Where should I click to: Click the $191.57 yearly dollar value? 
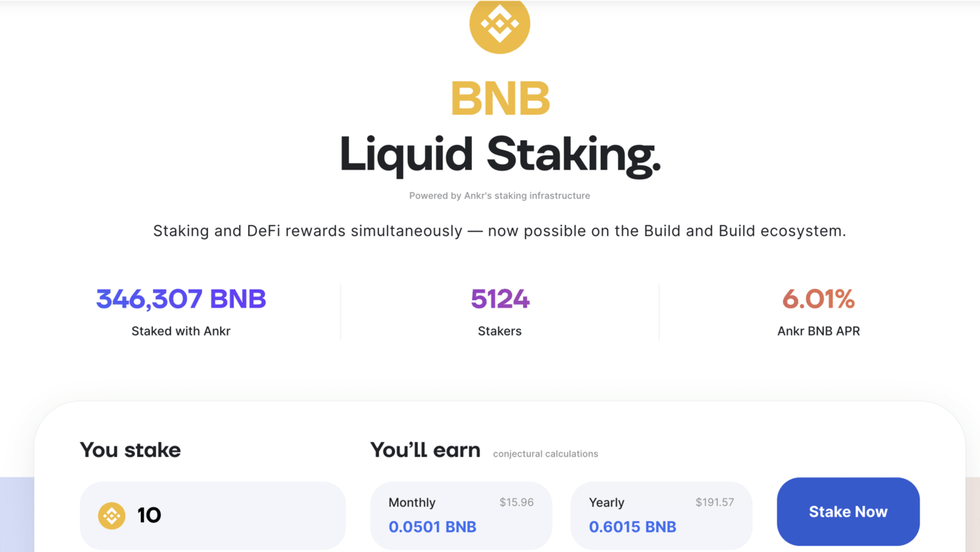pos(715,502)
